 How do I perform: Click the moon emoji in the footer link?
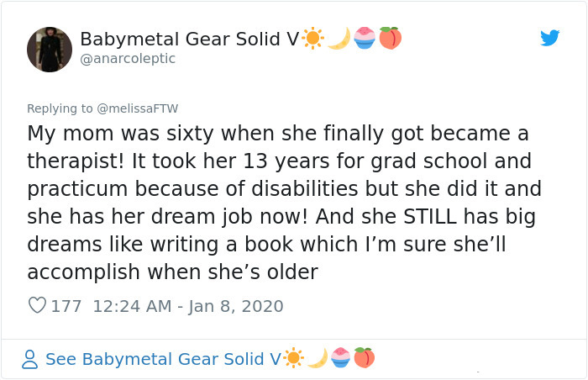tap(317, 358)
